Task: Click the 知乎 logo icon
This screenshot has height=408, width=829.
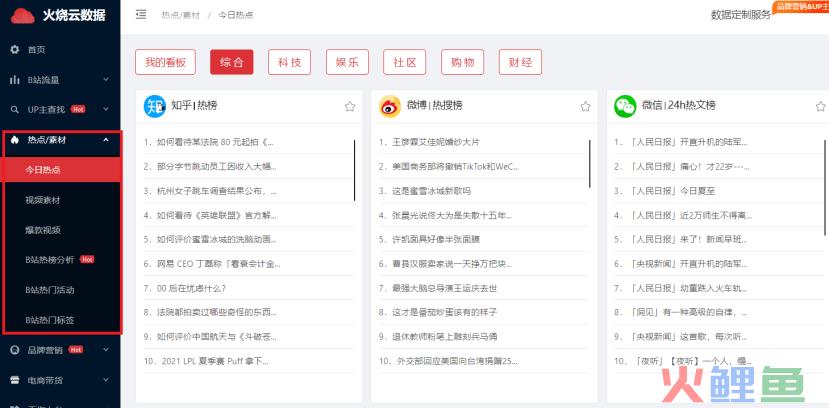Action: pos(155,106)
